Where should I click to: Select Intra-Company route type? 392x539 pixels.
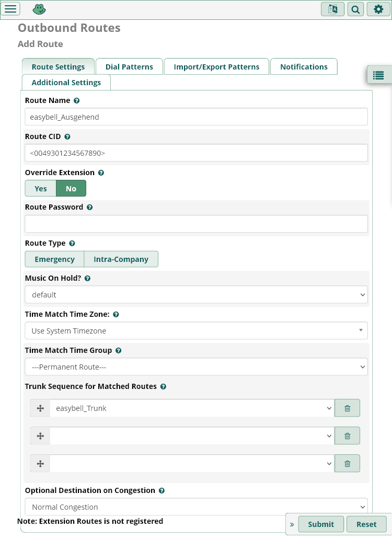[121, 259]
